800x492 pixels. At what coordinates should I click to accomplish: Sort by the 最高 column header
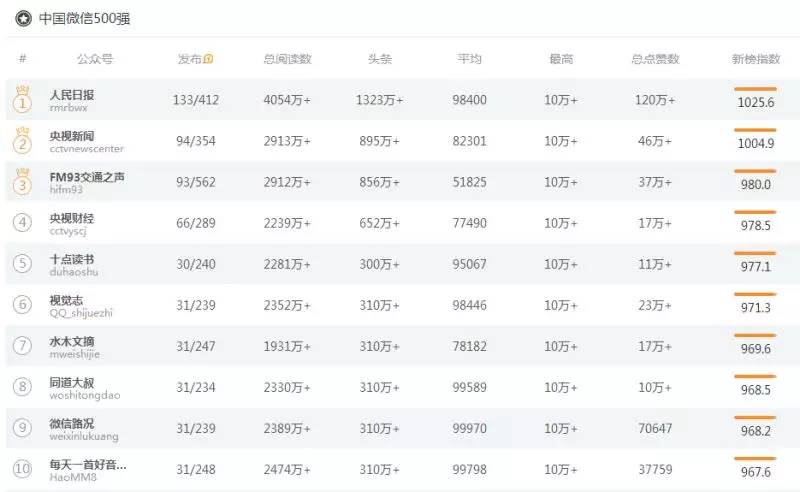pos(561,59)
